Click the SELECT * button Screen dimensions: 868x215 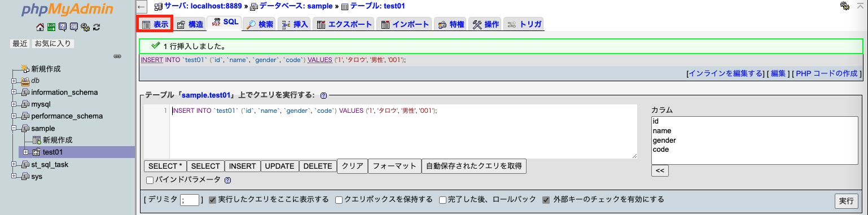point(165,166)
